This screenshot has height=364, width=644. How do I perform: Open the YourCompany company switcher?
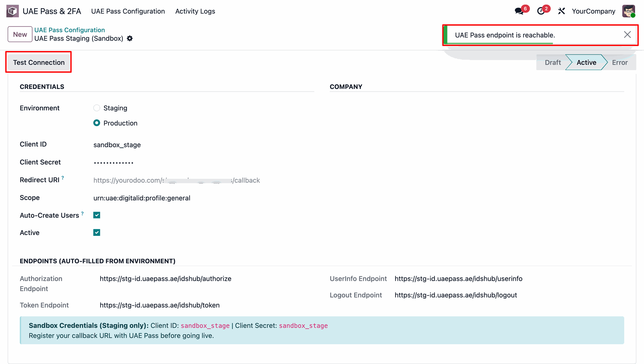[593, 11]
